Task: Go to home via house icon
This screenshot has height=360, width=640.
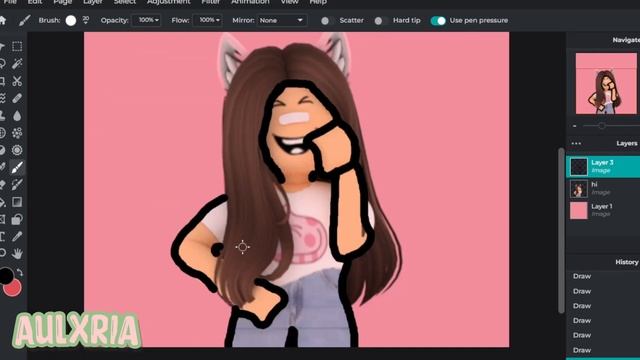Action: pos(2,20)
